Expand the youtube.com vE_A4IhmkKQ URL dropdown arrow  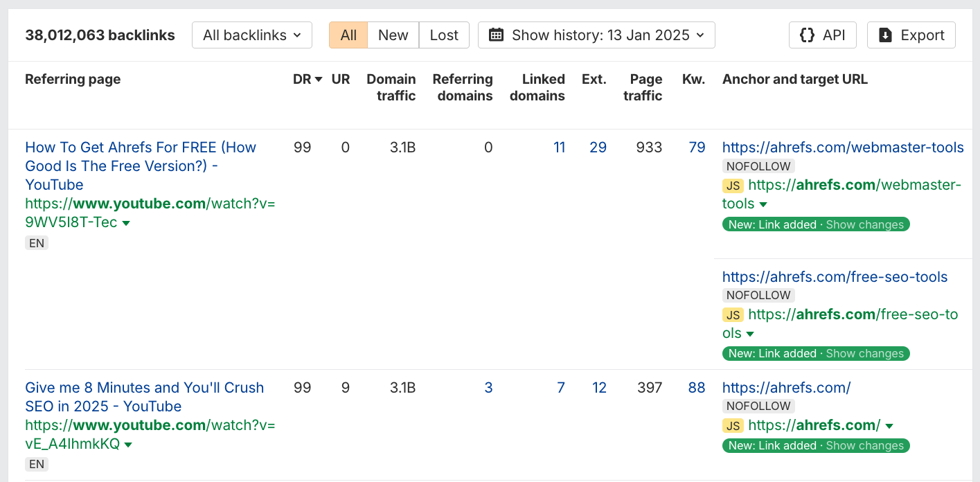pyautogui.click(x=128, y=445)
